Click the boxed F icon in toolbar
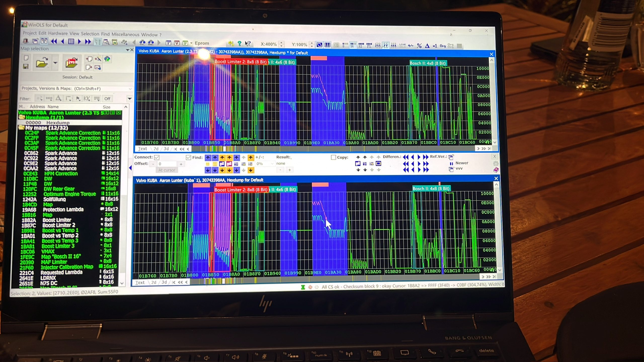The width and height of the screenshot is (644, 362). coord(169,43)
